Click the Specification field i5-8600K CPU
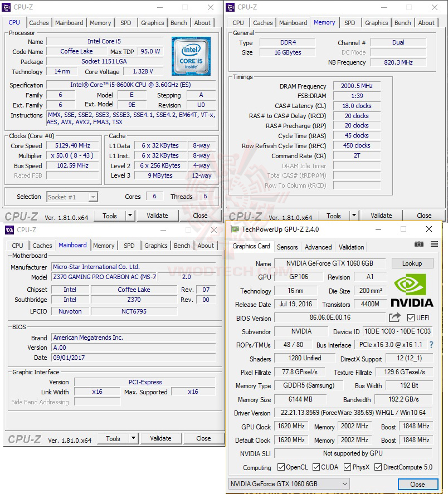448x494 pixels. [131, 85]
